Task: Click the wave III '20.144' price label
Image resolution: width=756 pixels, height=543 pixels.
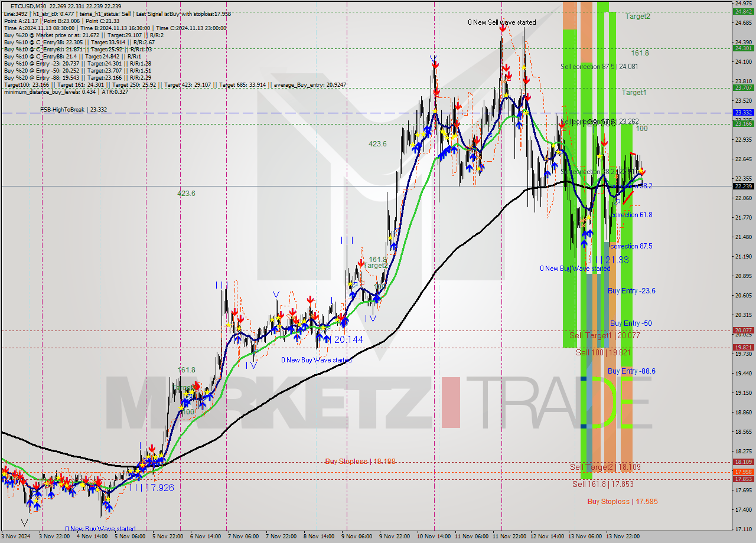Action: point(348,340)
